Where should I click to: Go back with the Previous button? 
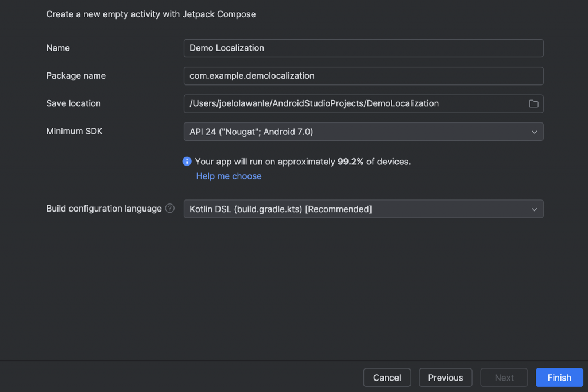coord(445,378)
